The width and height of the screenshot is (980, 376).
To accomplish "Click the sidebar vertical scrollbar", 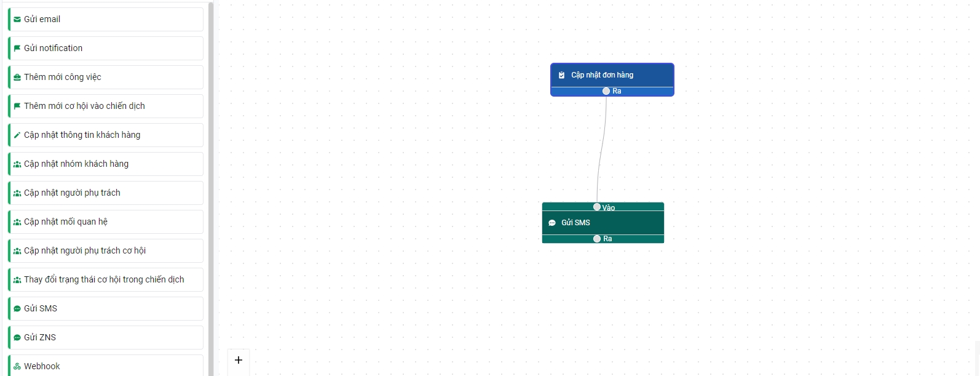I will pyautogui.click(x=211, y=185).
